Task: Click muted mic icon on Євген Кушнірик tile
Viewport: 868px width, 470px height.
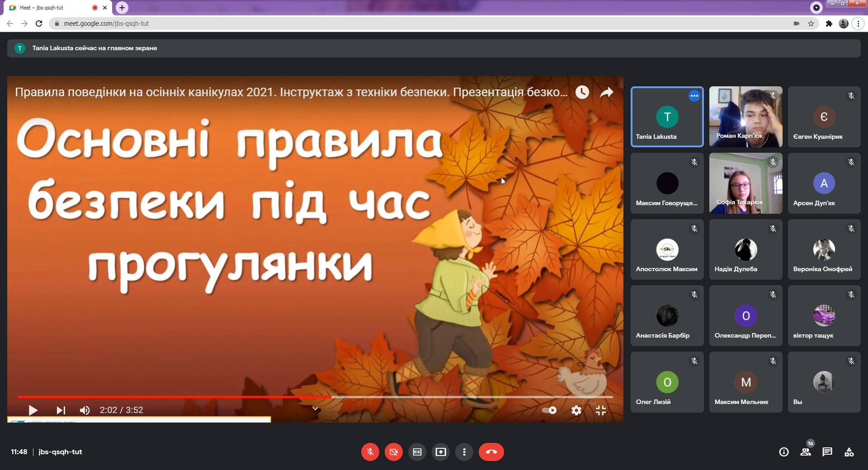Action: (851, 96)
